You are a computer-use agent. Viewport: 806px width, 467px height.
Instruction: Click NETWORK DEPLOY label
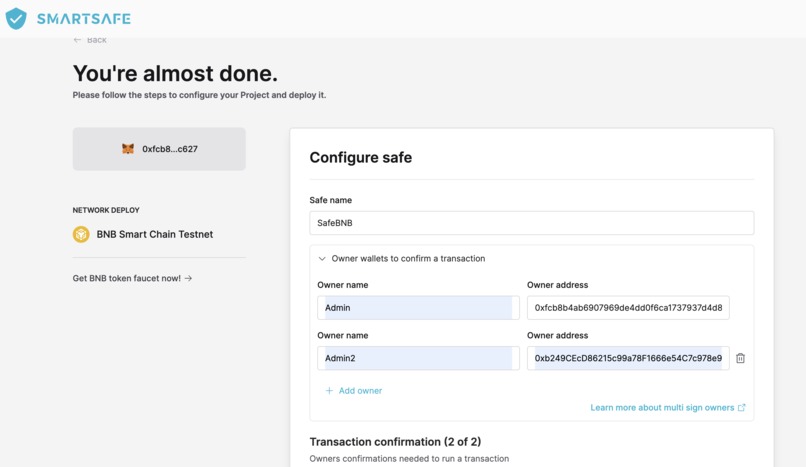click(106, 210)
